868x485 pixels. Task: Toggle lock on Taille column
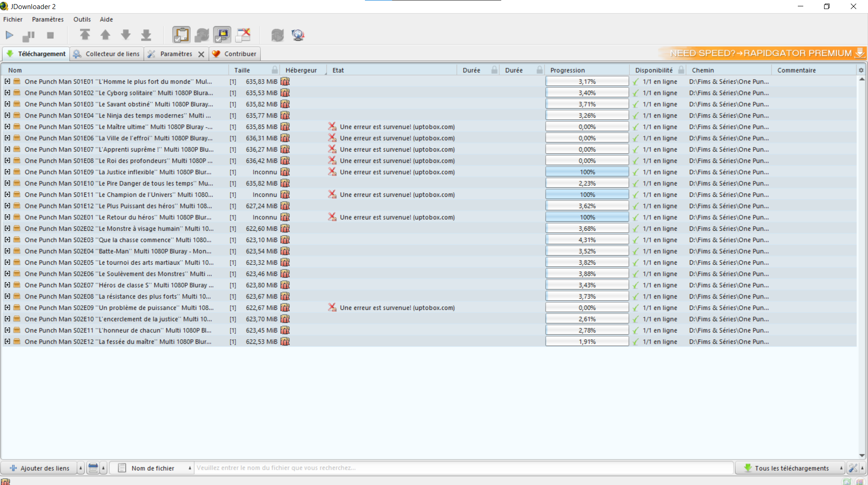pos(275,70)
